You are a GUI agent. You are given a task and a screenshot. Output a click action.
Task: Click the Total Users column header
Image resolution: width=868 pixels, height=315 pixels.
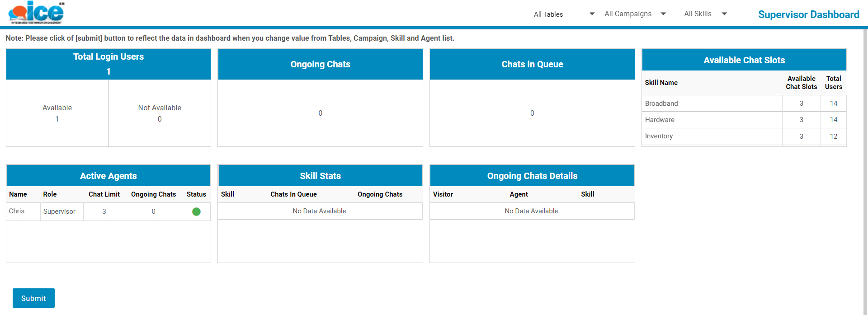click(x=833, y=83)
